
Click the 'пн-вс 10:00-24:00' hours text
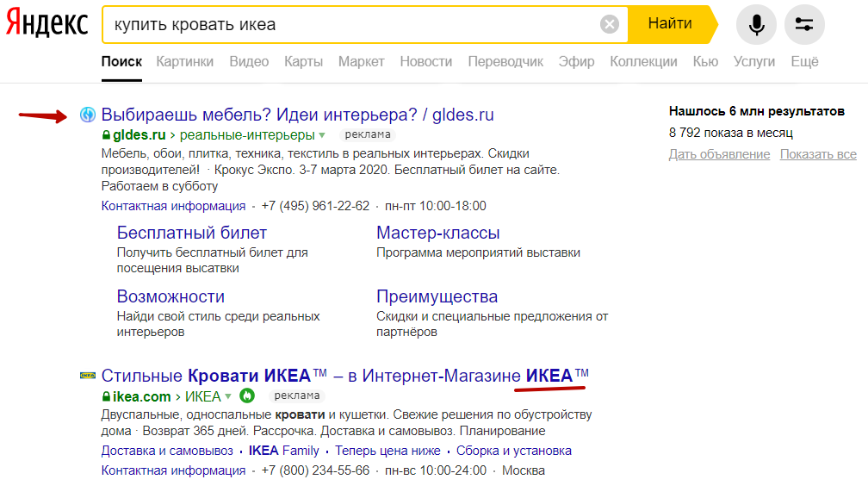436,471
